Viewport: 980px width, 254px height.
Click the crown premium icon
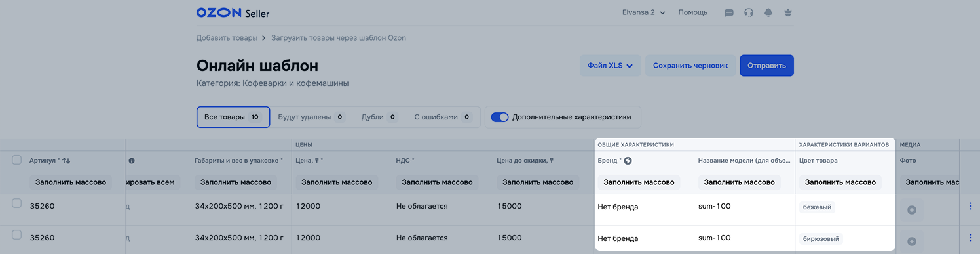pyautogui.click(x=788, y=12)
